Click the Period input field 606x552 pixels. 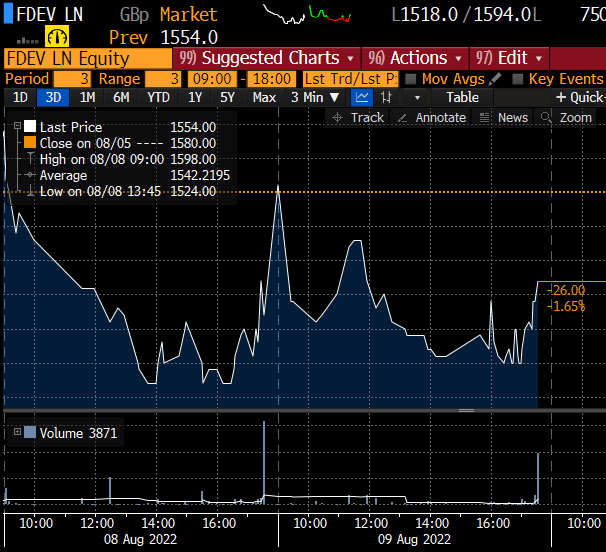pyautogui.click(x=72, y=79)
